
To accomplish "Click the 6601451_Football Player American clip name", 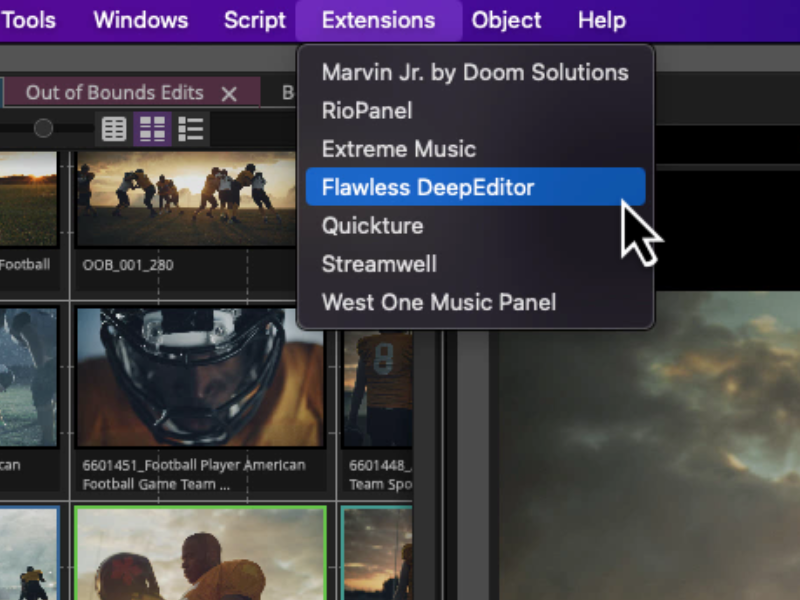I will pyautogui.click(x=194, y=474).
